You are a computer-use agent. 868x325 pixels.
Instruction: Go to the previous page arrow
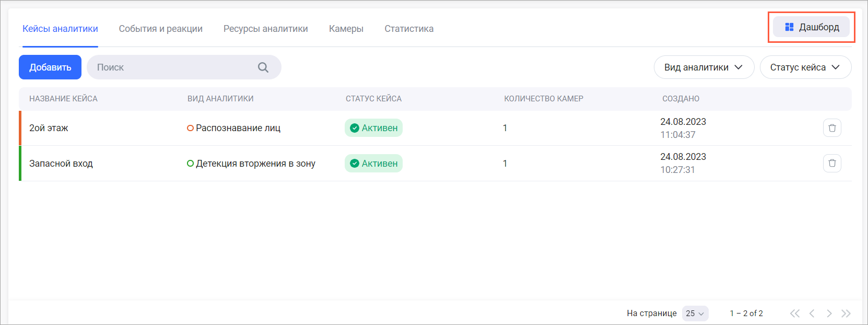pyautogui.click(x=812, y=314)
